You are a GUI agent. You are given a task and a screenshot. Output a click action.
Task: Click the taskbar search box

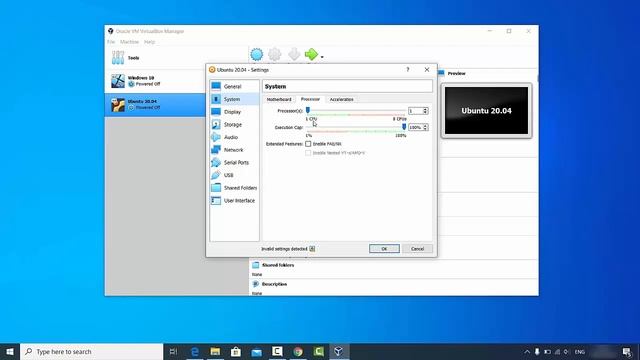pos(92,351)
